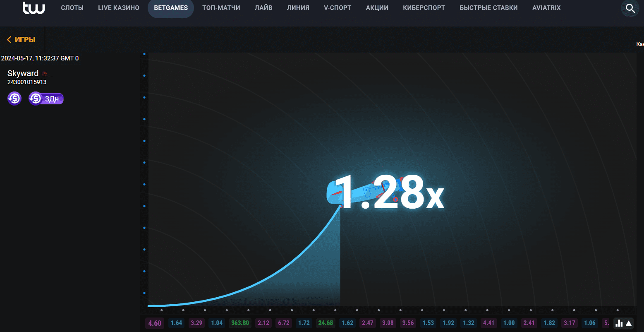Open the LIVE КАЗИНО section
This screenshot has width=644, height=332.
(x=119, y=8)
